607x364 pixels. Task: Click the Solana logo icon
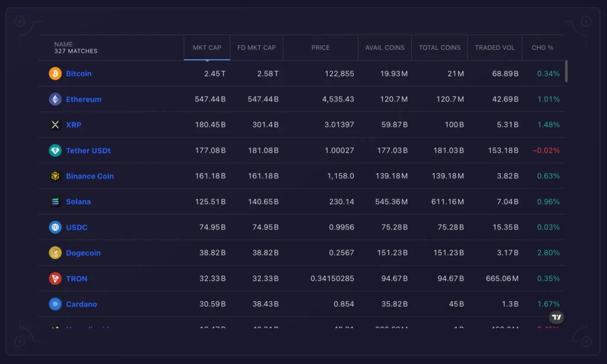click(x=55, y=202)
